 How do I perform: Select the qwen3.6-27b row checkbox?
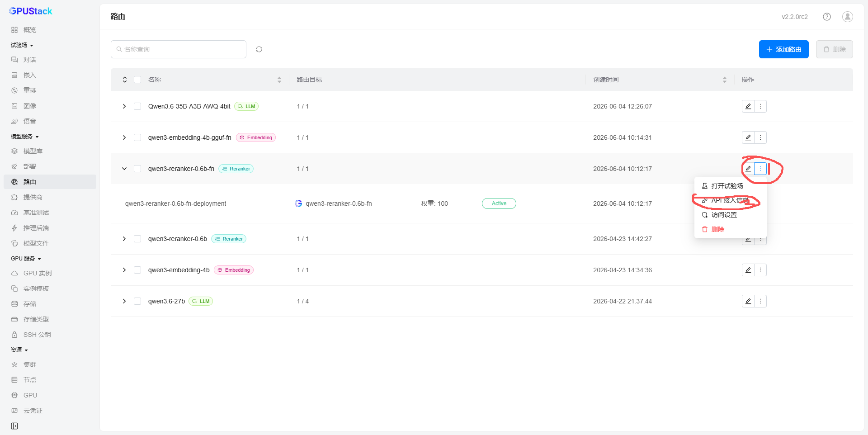tap(137, 301)
